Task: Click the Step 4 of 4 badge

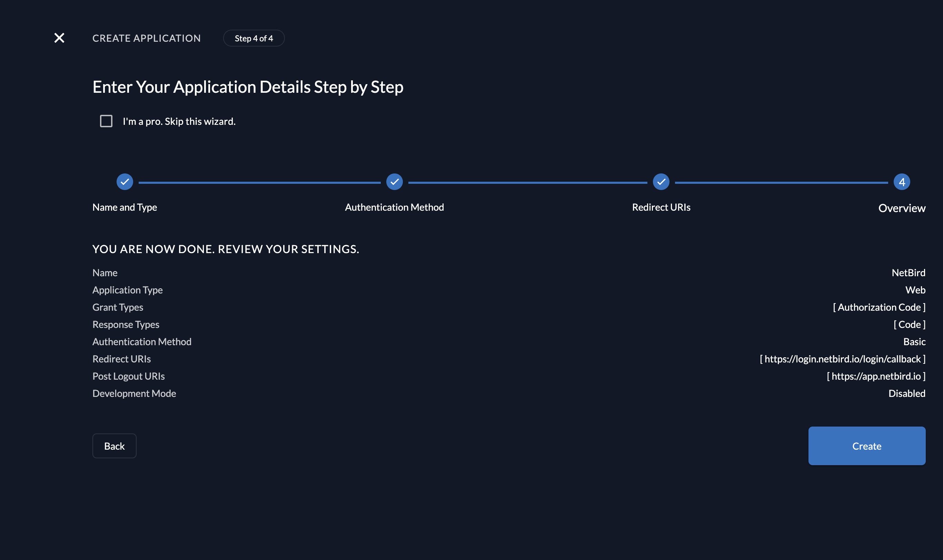Action: [x=254, y=38]
